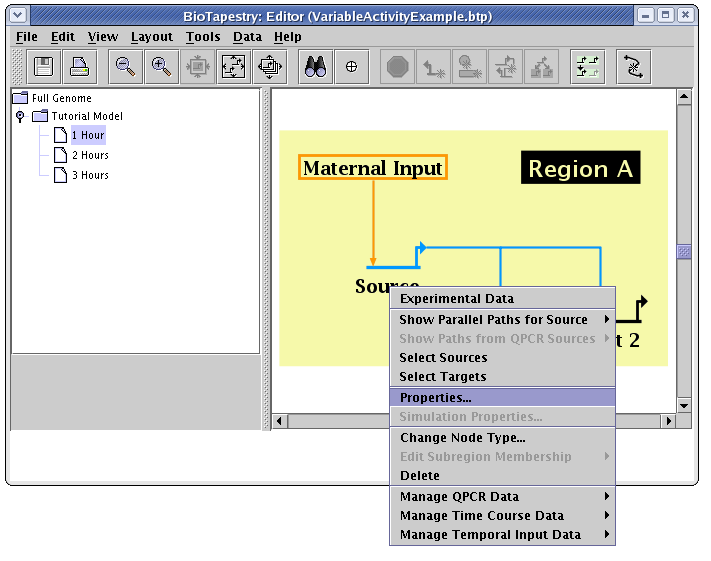Click the Save floppy disk icon
Screen dimensions: 711x561
tap(44, 67)
